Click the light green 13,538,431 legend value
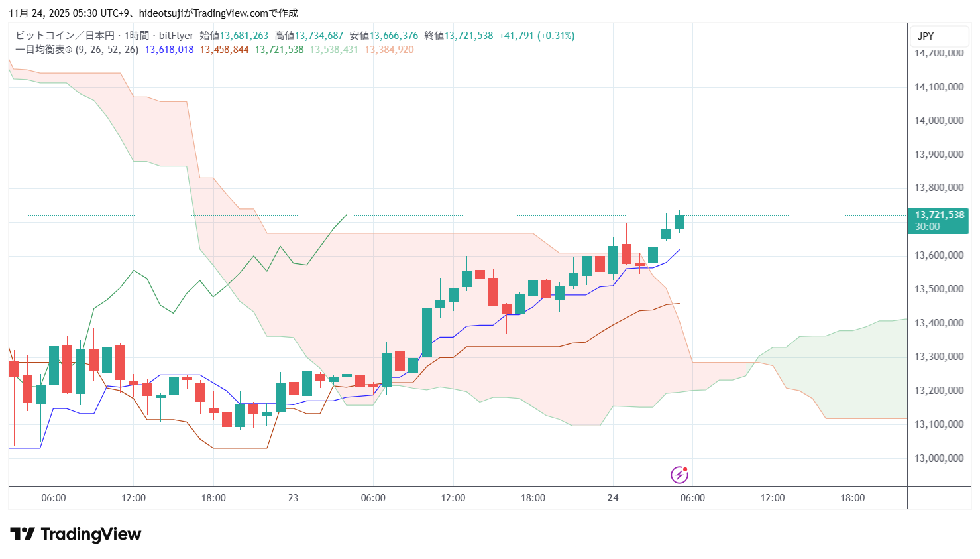The height and width of the screenshot is (559, 980). pyautogui.click(x=334, y=50)
